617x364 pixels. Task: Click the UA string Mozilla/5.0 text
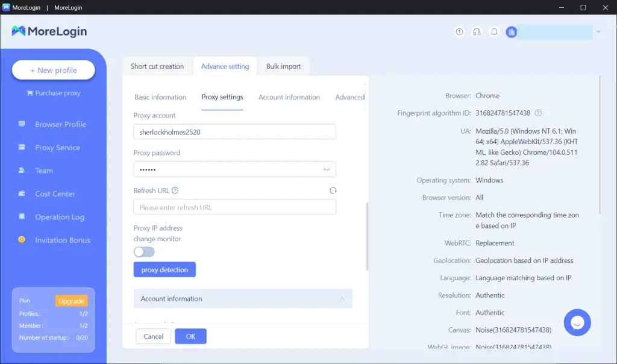tap(527, 147)
